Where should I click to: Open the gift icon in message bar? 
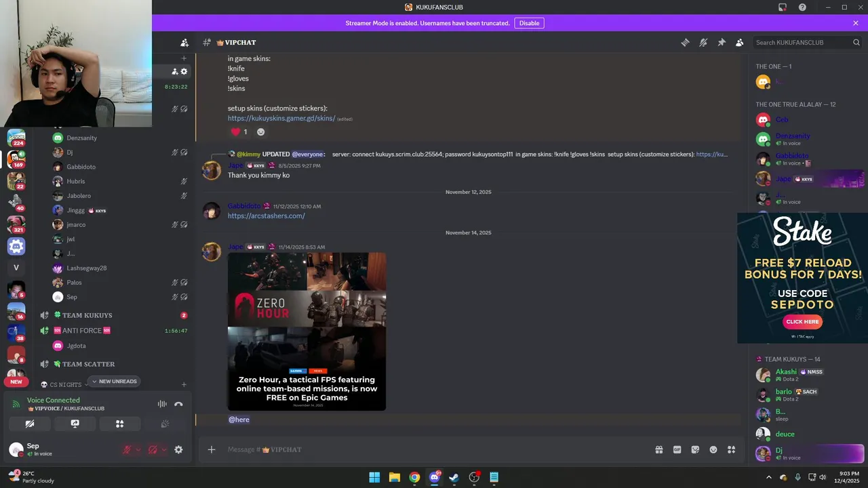pos(658,449)
